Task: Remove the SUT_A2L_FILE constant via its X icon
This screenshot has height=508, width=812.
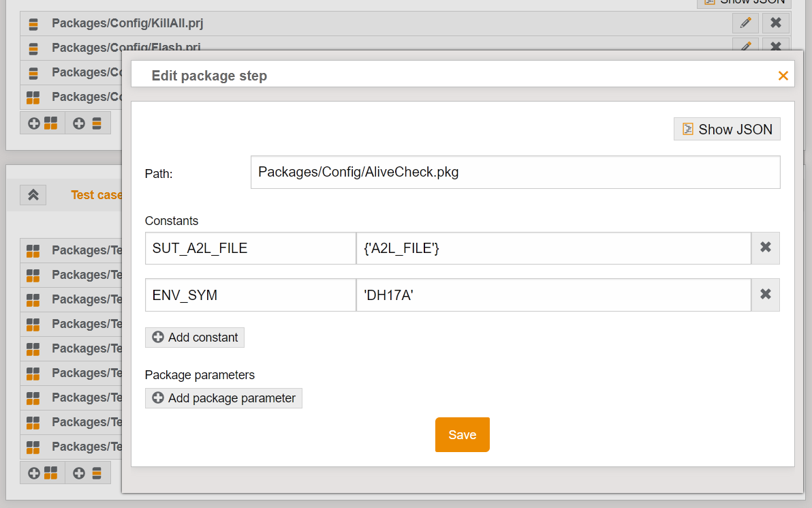Action: coord(765,248)
